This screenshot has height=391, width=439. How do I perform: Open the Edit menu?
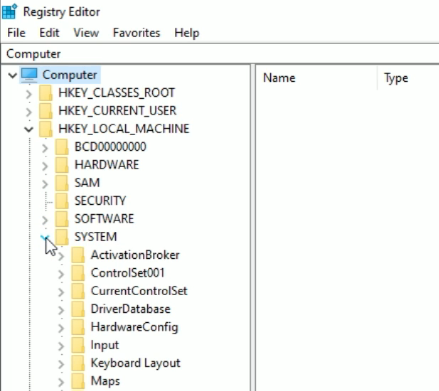[x=49, y=33]
